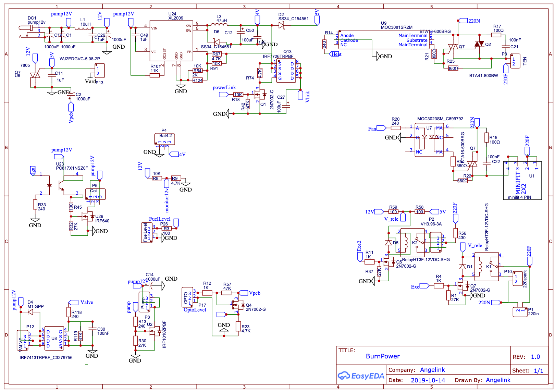Select the IRF7726TRPBF Q13 MOSFET package
The width and height of the screenshot is (555, 392).
click(286, 71)
